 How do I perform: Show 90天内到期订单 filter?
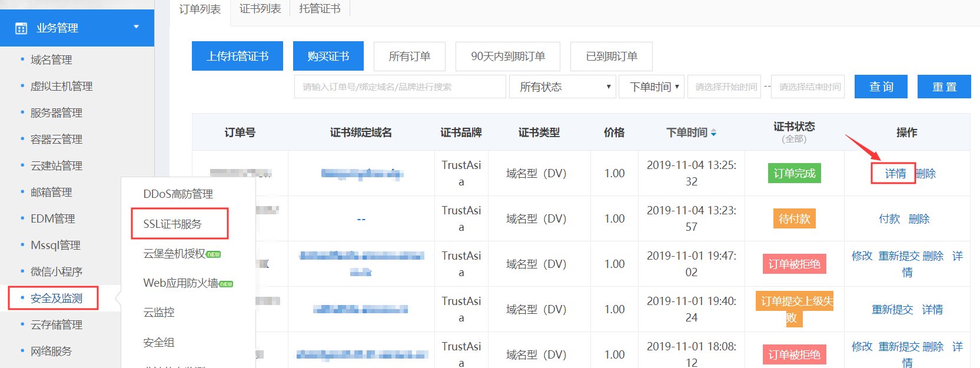pyautogui.click(x=507, y=56)
